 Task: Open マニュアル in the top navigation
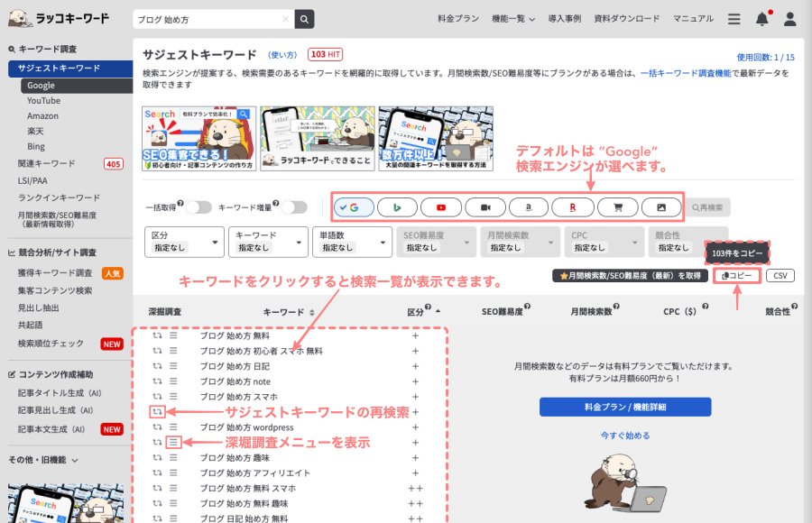693,19
